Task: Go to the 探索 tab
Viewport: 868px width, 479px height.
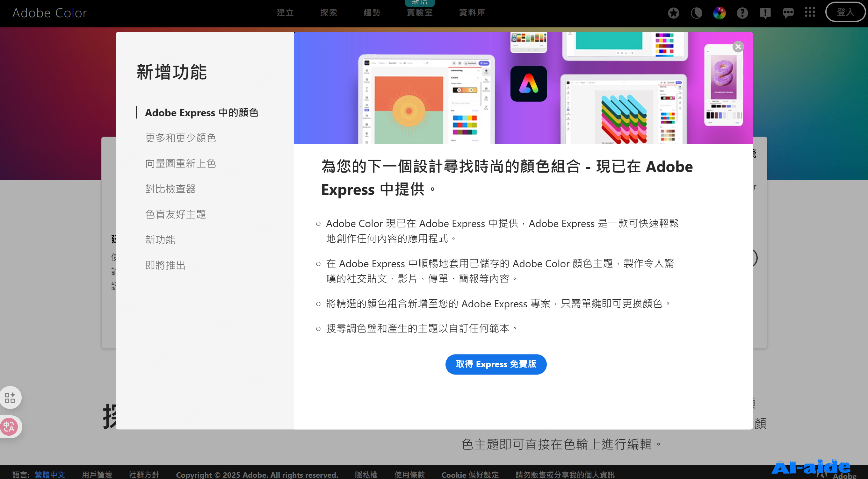Action: pos(328,12)
